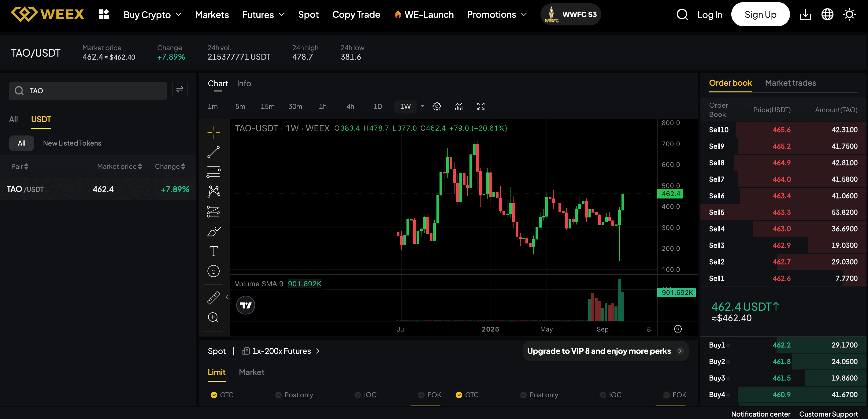Select the trend line drawing tool

(x=213, y=152)
